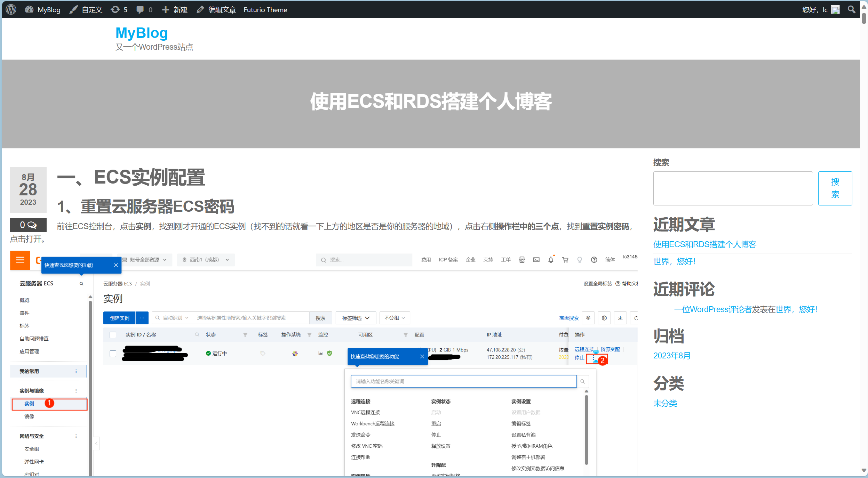Select 自助问题排查 in ECS sidebar
Viewport: 868px width, 478px height.
(34, 339)
